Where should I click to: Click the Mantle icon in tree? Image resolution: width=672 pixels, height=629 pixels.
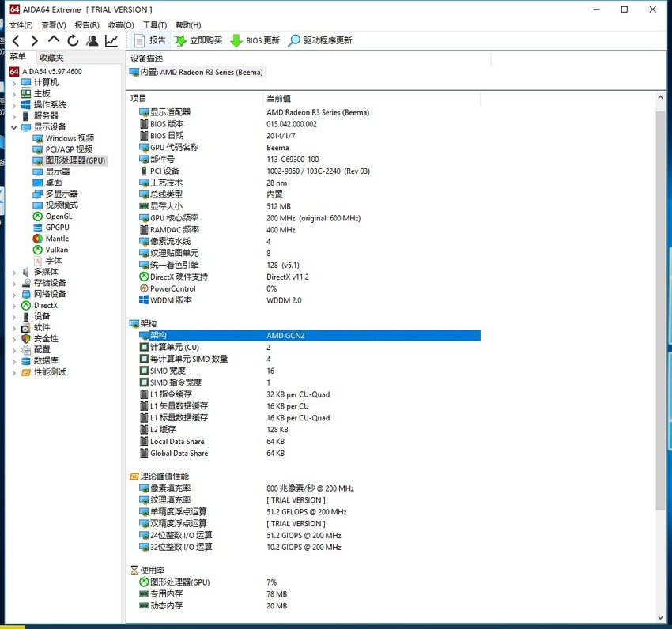click(38, 239)
